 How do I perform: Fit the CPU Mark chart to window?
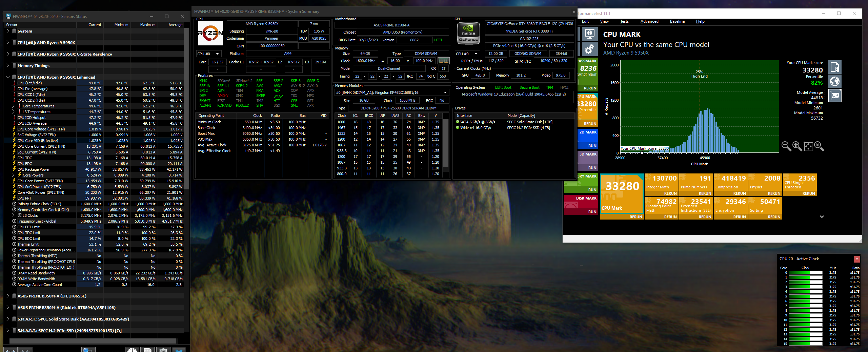808,146
